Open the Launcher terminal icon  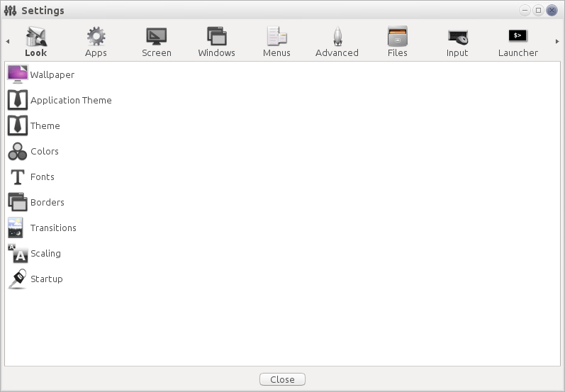pos(518,35)
